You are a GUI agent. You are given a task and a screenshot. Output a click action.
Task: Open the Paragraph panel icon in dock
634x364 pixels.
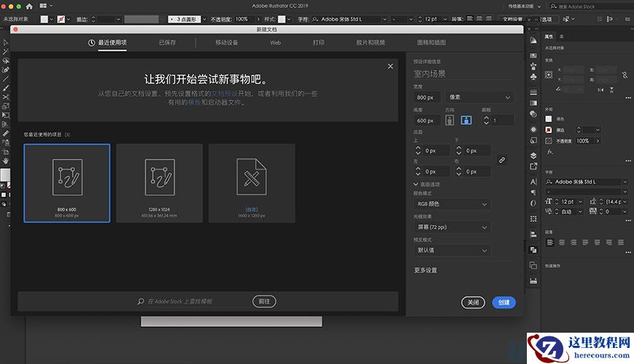click(x=533, y=193)
